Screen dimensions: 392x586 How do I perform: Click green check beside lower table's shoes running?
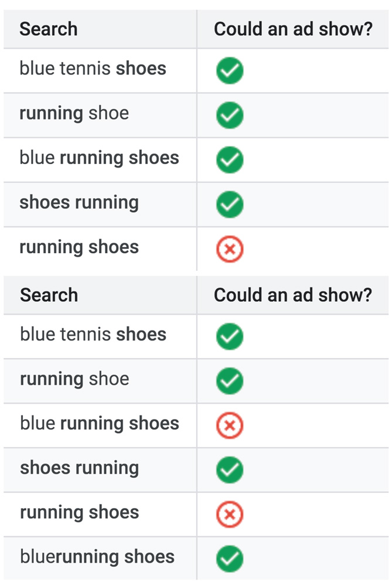point(230,469)
